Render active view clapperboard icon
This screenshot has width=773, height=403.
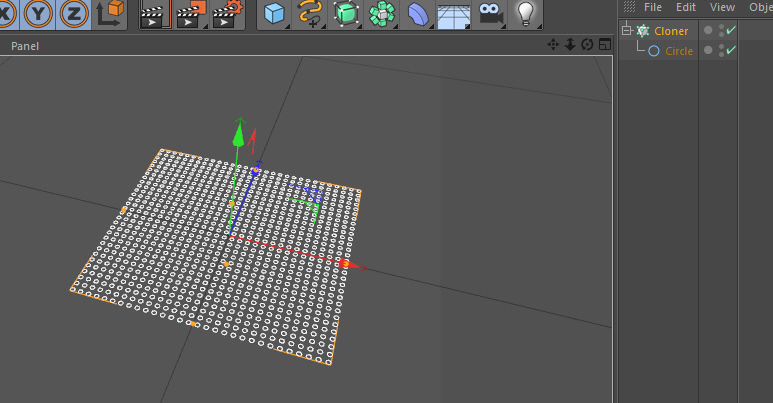155,14
